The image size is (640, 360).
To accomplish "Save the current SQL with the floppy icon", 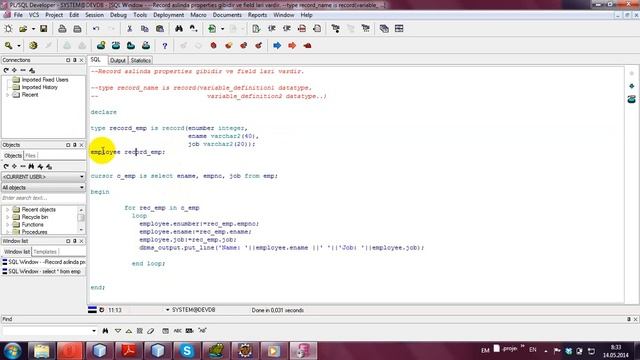I will (x=43, y=29).
